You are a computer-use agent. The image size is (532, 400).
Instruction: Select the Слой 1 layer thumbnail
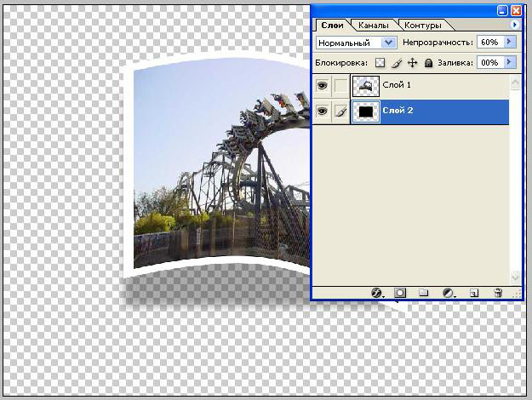(x=366, y=86)
